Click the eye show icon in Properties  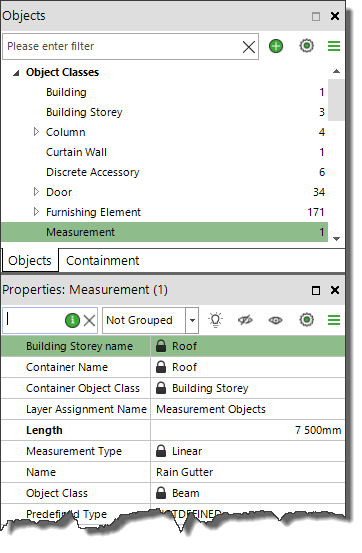click(x=275, y=320)
